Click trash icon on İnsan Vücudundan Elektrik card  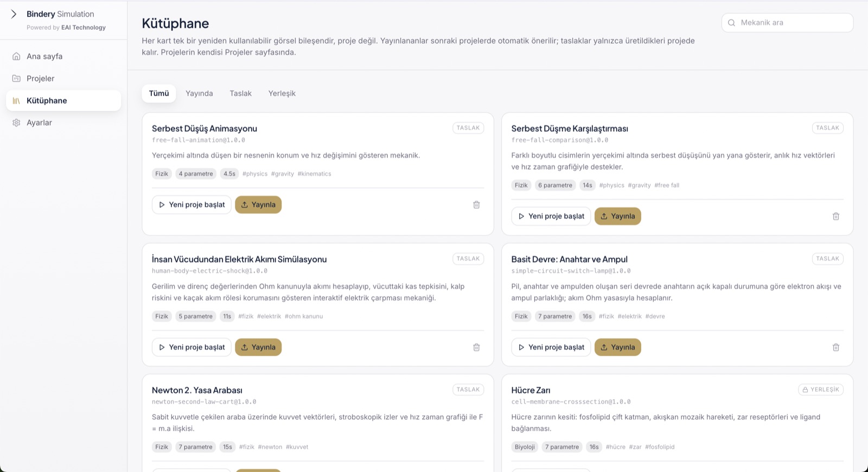tap(476, 348)
